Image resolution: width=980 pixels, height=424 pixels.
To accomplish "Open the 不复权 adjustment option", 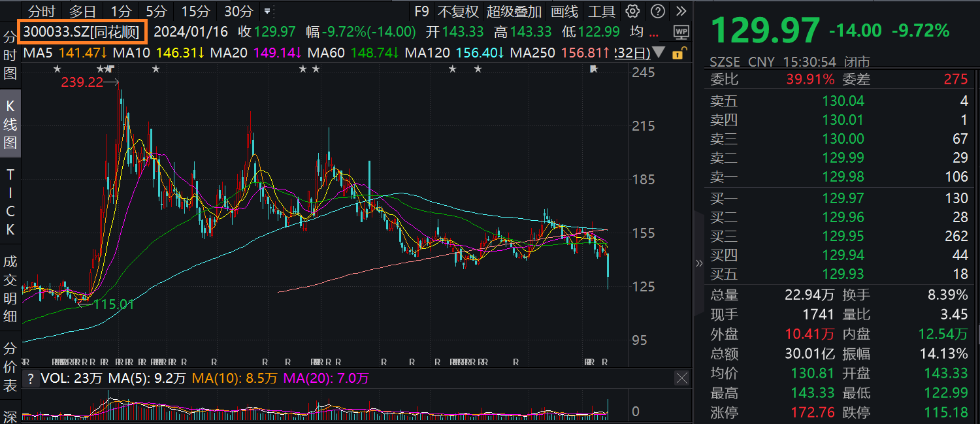I will [458, 11].
